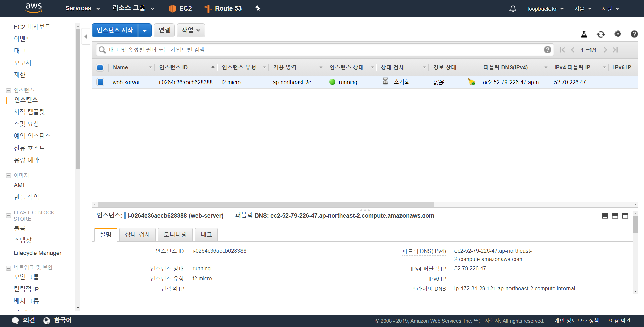Click the 인스턴스 시작 button
This screenshot has width=644, height=327.
click(115, 31)
